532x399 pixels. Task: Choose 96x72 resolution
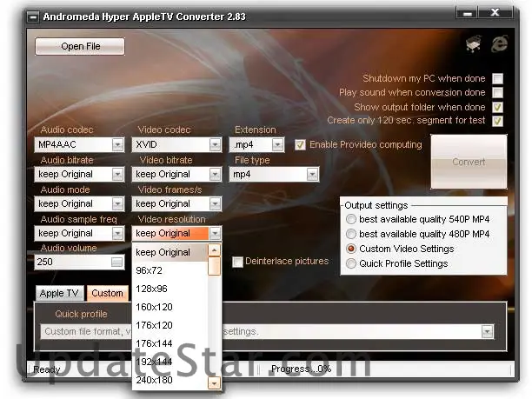170,270
